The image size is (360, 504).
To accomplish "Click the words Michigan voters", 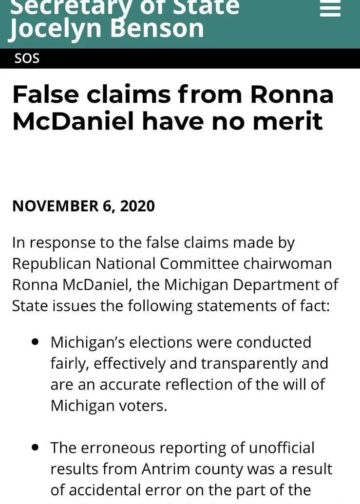I will [x=109, y=406].
